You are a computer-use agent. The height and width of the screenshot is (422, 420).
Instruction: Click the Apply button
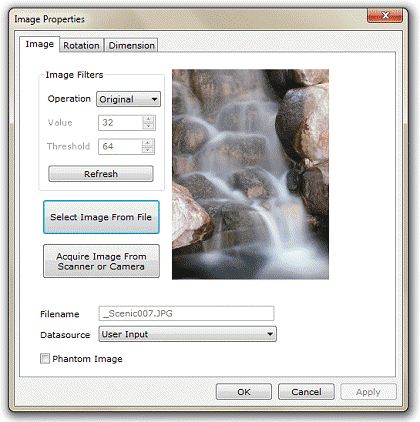pos(368,392)
